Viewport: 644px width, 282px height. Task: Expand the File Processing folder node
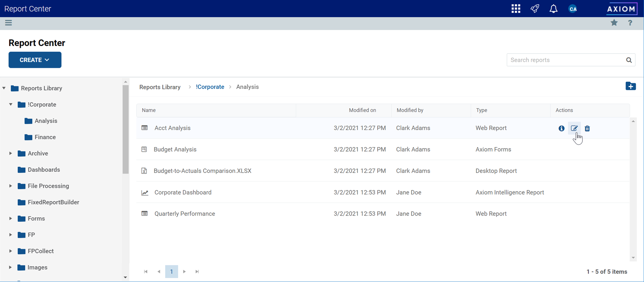tap(11, 186)
